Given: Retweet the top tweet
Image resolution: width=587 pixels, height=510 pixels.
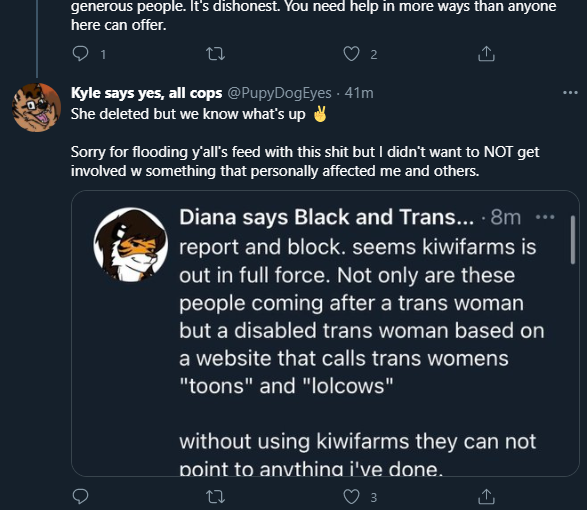Looking at the screenshot, I should click(216, 54).
